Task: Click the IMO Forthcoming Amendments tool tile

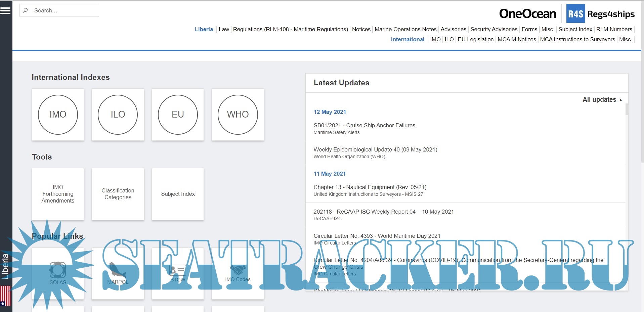Action: pyautogui.click(x=58, y=194)
